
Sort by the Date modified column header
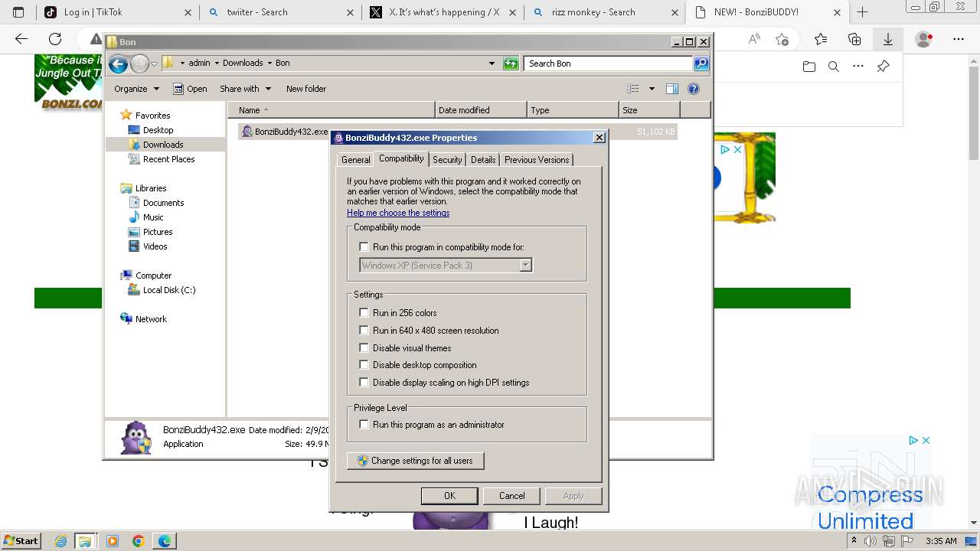click(481, 110)
